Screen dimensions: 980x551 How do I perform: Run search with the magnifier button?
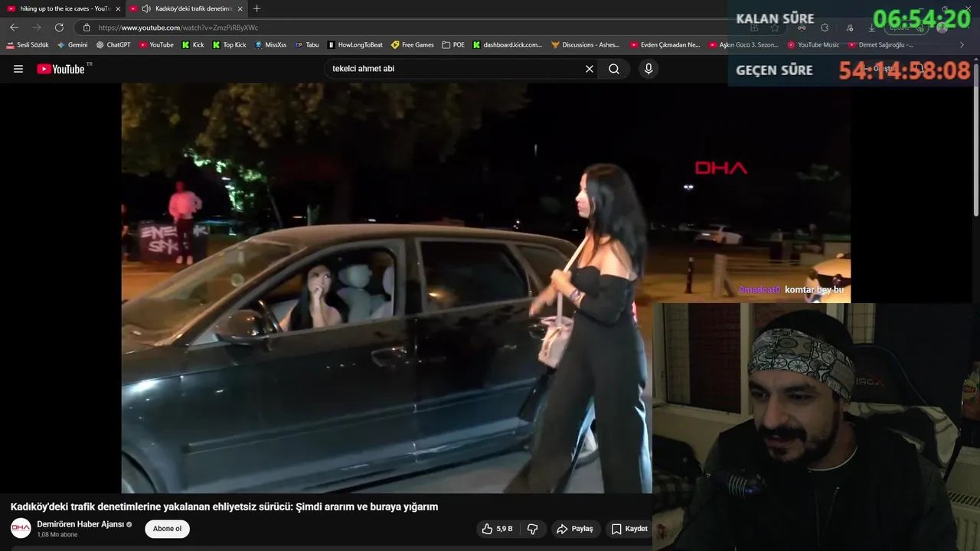coord(614,69)
